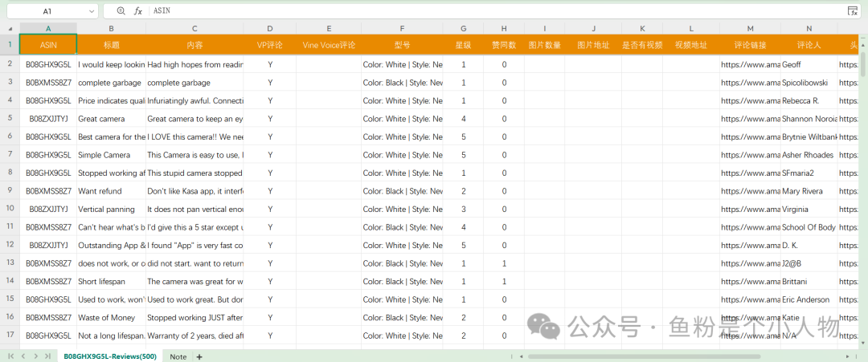Click the 图片数量 header cell
The image size is (868, 362).
pos(545,45)
